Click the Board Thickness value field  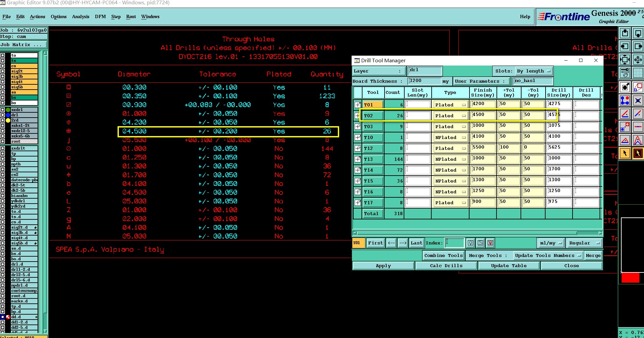424,81
